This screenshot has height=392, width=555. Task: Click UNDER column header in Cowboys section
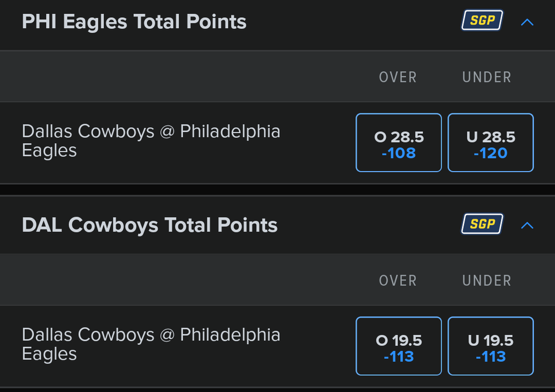pos(487,280)
